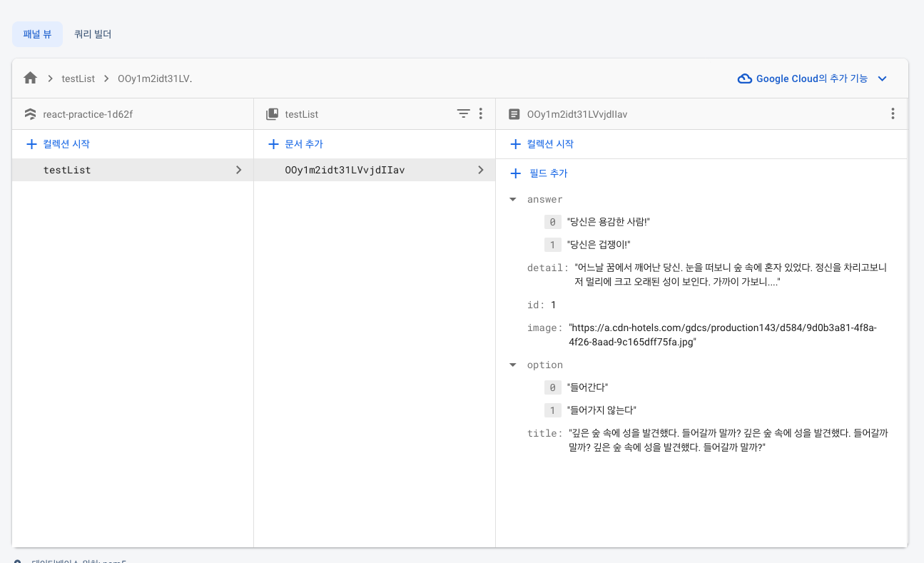Image resolution: width=924 pixels, height=563 pixels.
Task: Open Google Cloud의 추가 기능 menu
Action: click(x=812, y=78)
